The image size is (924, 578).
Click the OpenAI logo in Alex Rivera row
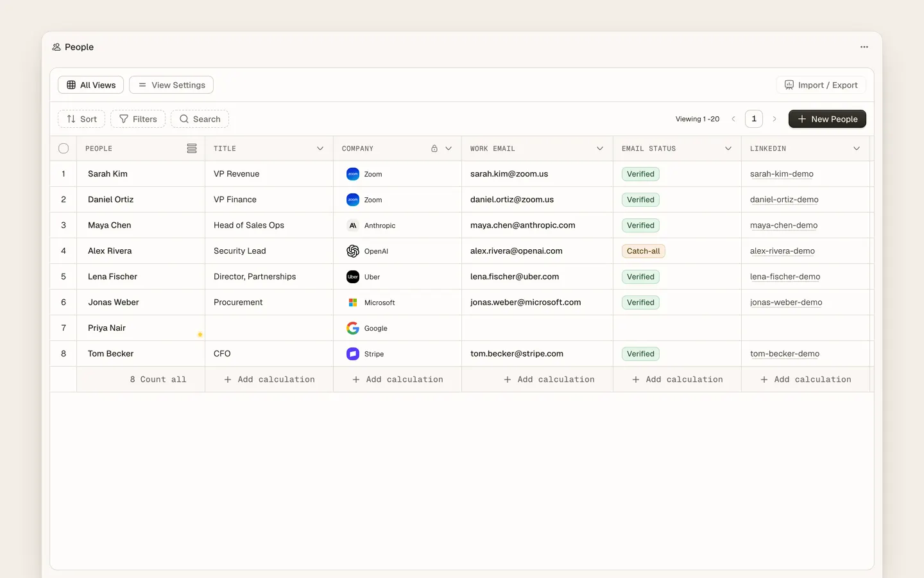point(353,251)
